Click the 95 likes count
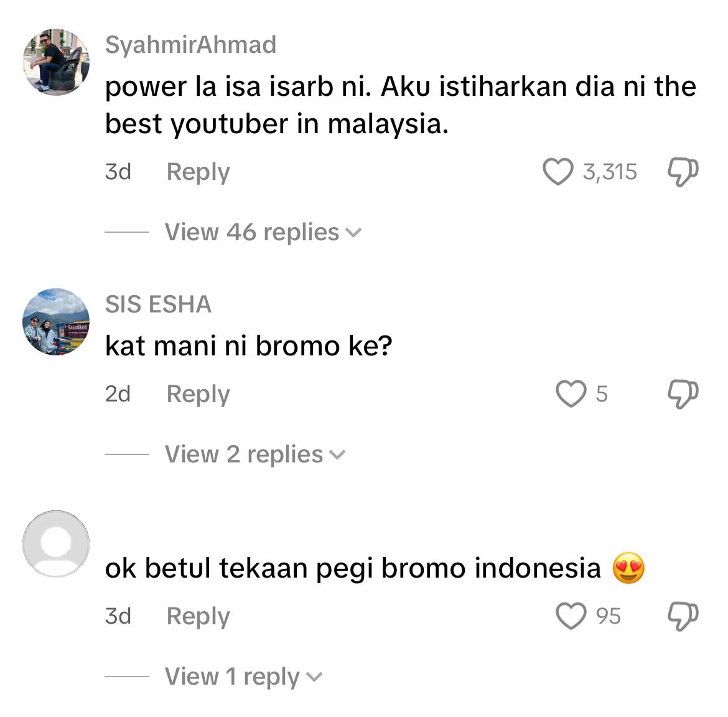The height and width of the screenshot is (717, 728). [608, 616]
